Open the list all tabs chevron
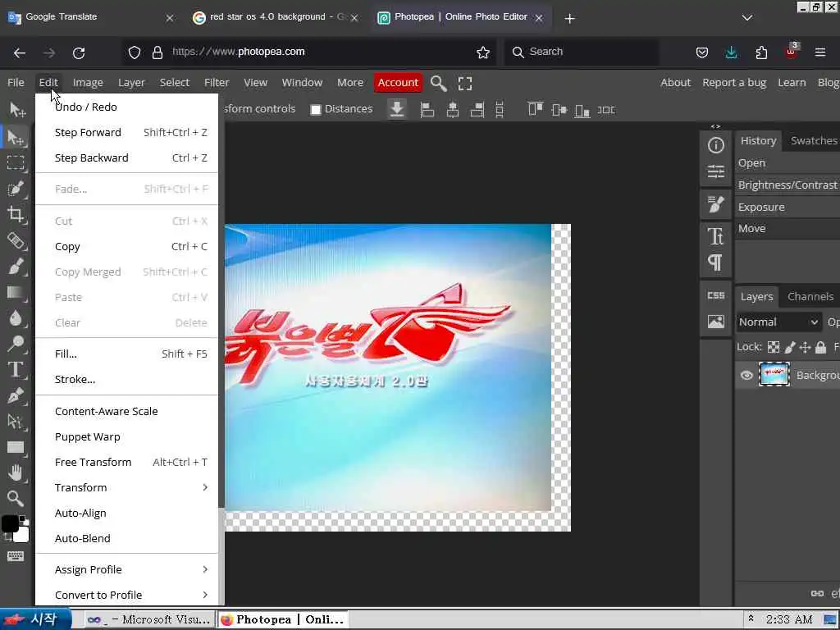Viewport: 840px width, 630px height. pyautogui.click(x=747, y=18)
